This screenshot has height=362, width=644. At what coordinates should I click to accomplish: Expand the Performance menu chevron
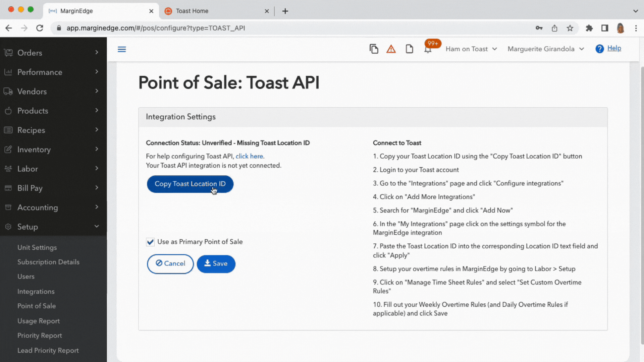coord(97,72)
